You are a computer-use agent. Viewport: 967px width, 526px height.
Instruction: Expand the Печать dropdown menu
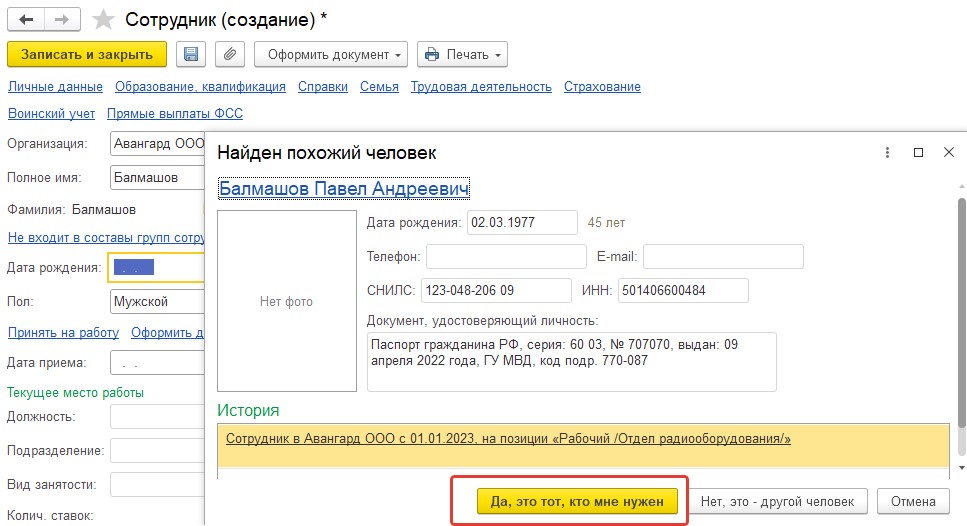pyautogui.click(x=463, y=54)
